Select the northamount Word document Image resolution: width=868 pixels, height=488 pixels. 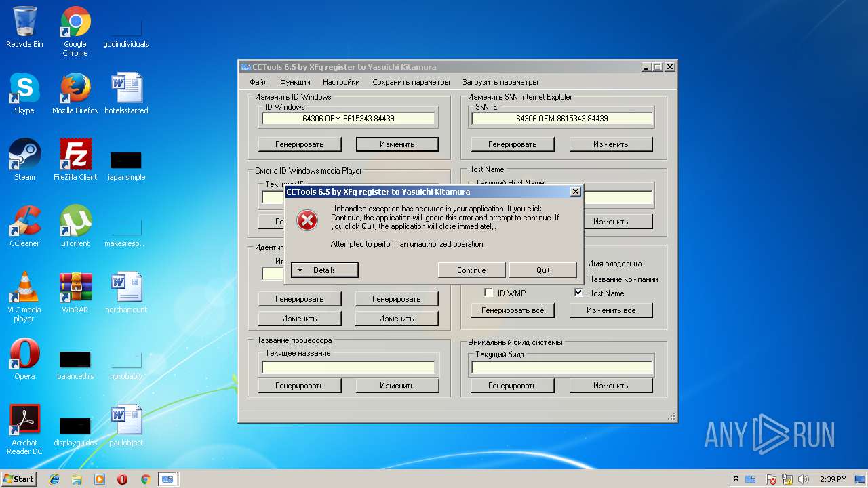[x=126, y=293]
